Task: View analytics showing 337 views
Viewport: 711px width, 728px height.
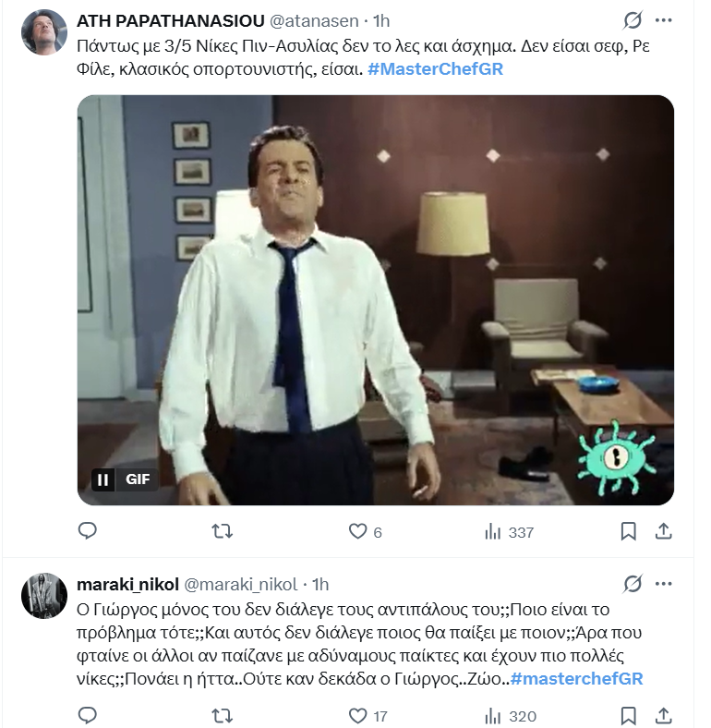Action: [x=493, y=531]
